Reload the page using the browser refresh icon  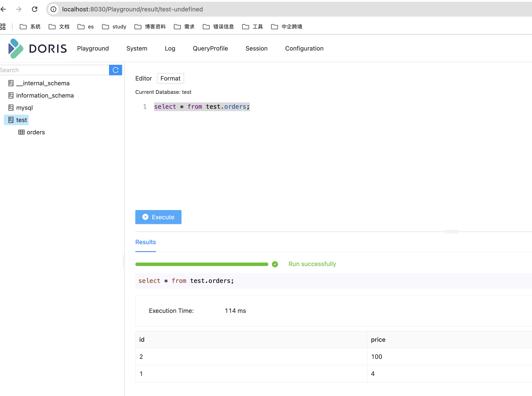tap(35, 9)
